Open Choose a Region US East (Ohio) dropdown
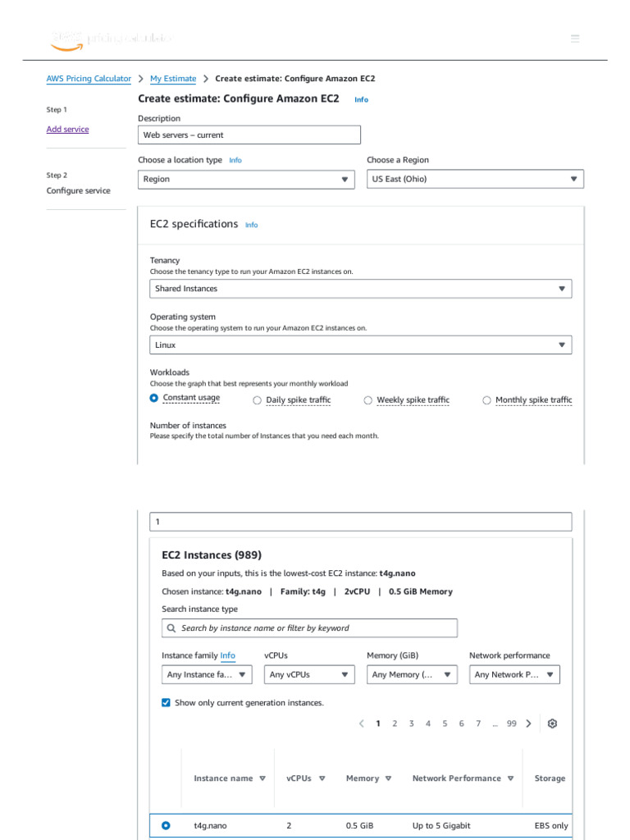 [x=475, y=179]
